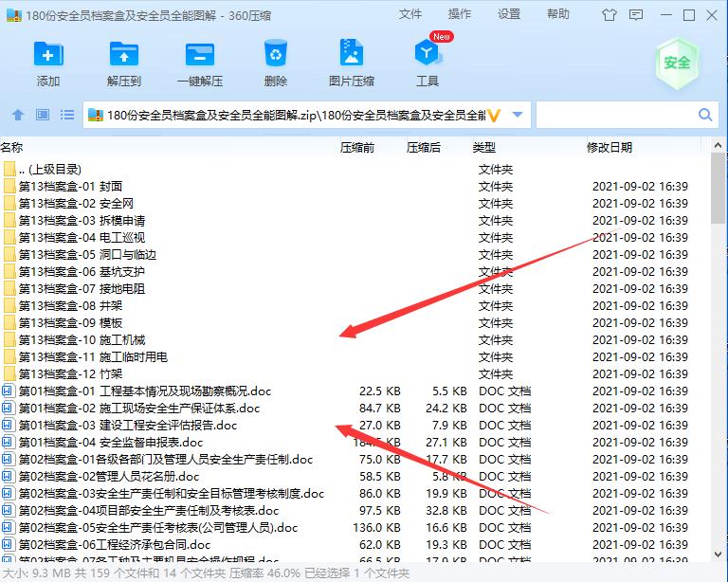Click the folder icon of 第13档案盒-01 封面
Screen dimensions: 728x582
(x=9, y=187)
